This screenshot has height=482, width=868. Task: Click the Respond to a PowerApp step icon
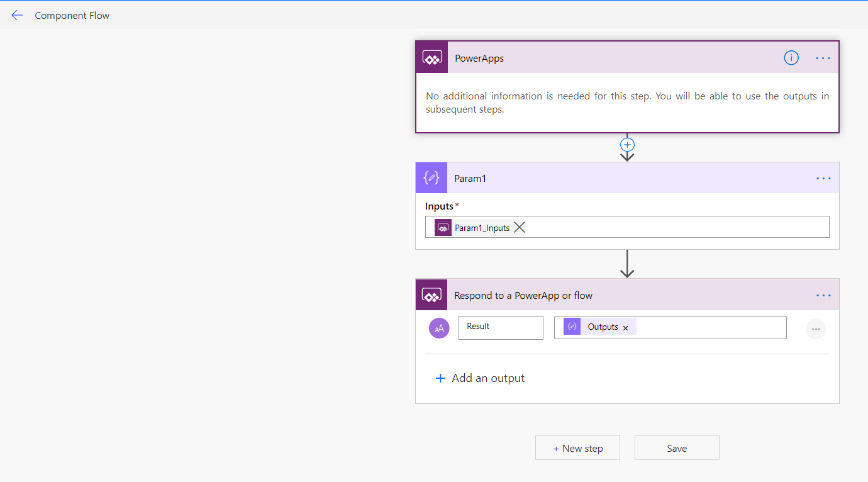(x=431, y=294)
